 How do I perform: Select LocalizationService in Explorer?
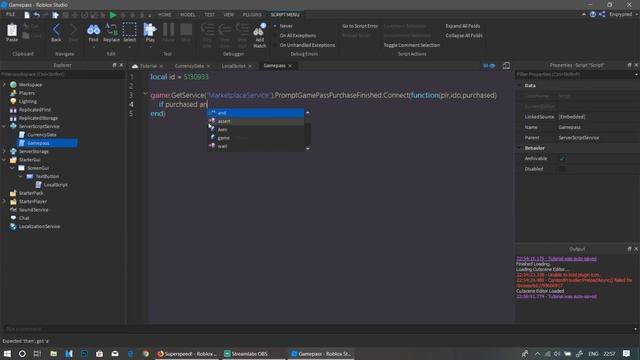[39, 227]
